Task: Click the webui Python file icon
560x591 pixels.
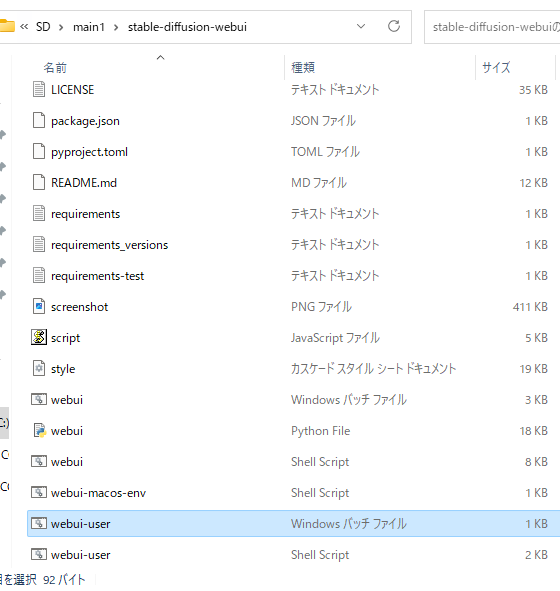Action: [x=40, y=430]
